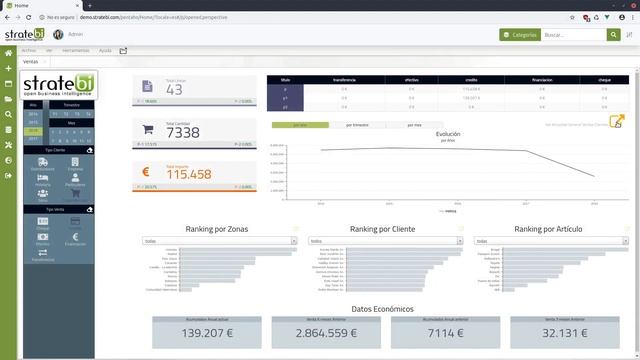Image resolution: width=640 pixels, height=360 pixels.
Task: Toggle year 2017 in Año filter
Action: point(33,139)
